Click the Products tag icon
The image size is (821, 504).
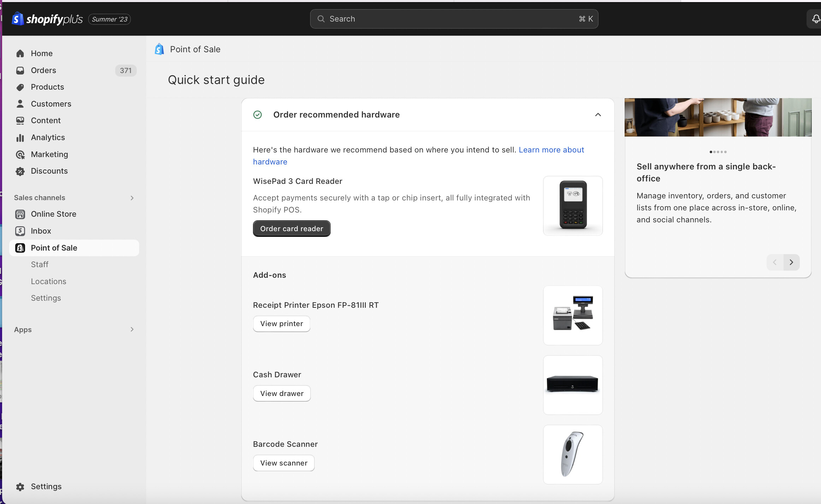20,87
